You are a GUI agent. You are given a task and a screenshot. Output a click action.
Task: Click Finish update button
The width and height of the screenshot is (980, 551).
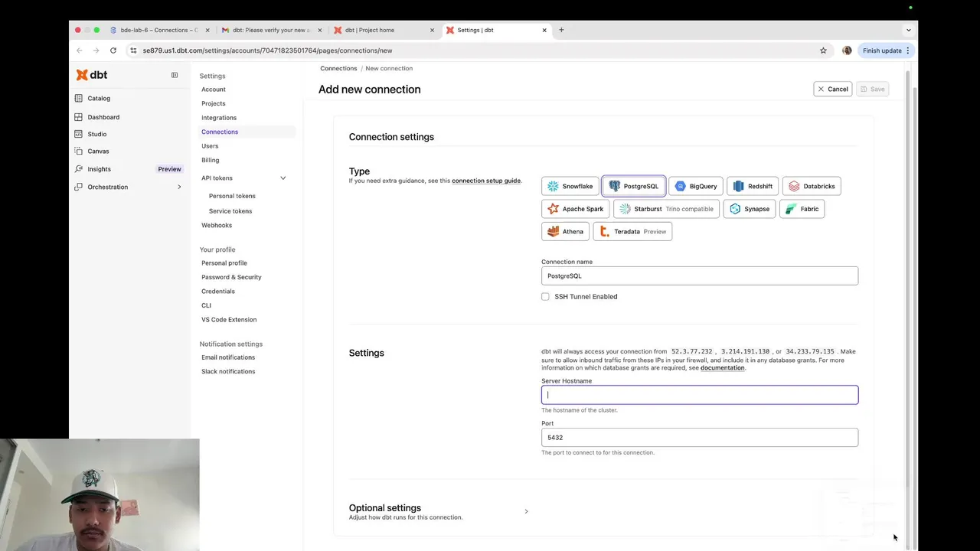point(886,51)
